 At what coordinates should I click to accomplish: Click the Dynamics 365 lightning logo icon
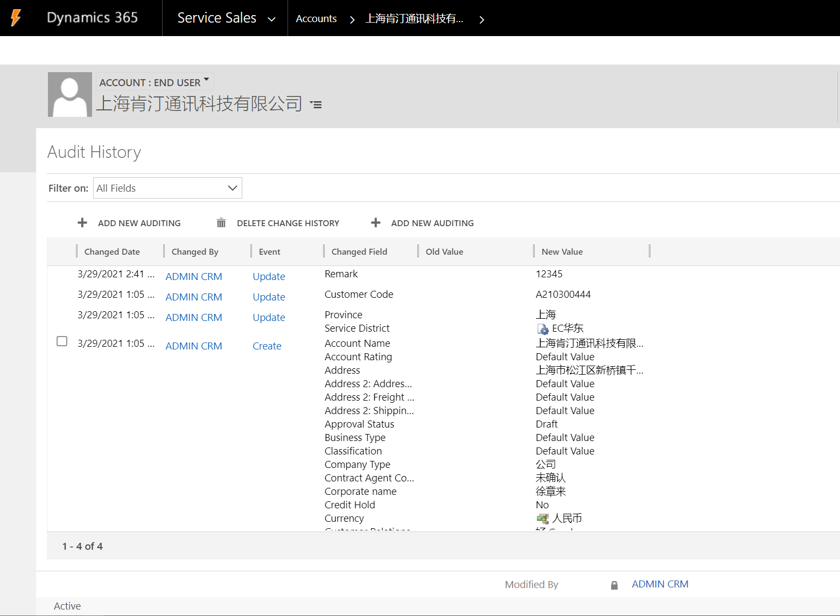(x=16, y=18)
